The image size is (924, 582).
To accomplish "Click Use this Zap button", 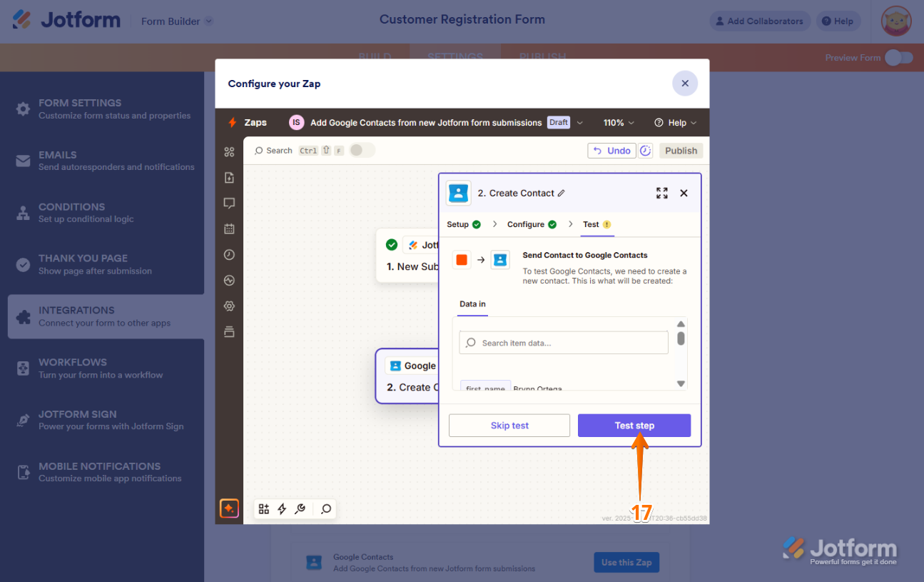I will [x=626, y=563].
